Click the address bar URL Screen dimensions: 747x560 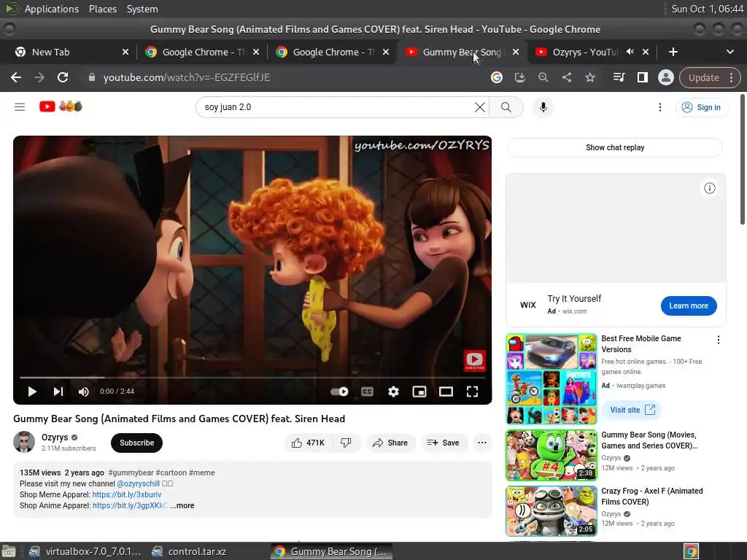point(186,77)
